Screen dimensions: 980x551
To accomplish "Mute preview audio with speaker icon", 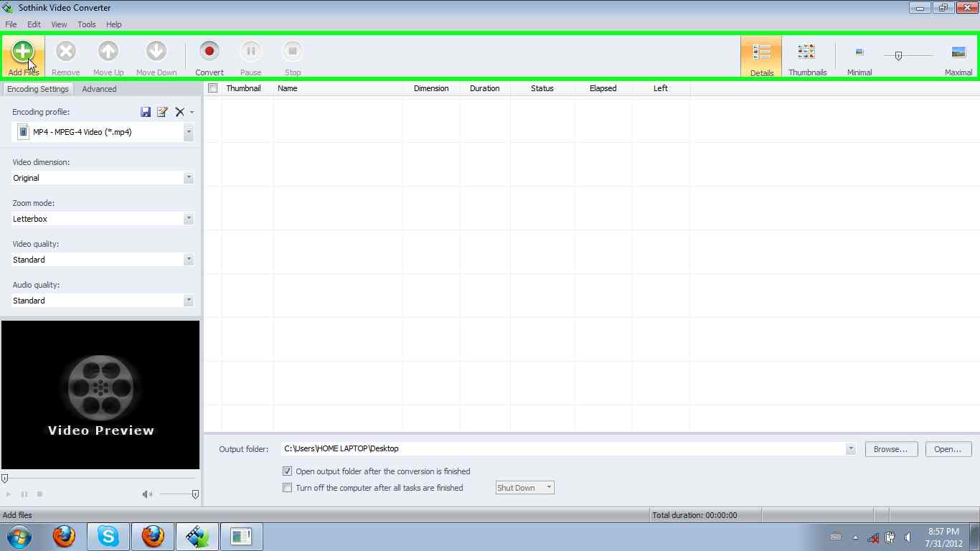I will coord(147,494).
